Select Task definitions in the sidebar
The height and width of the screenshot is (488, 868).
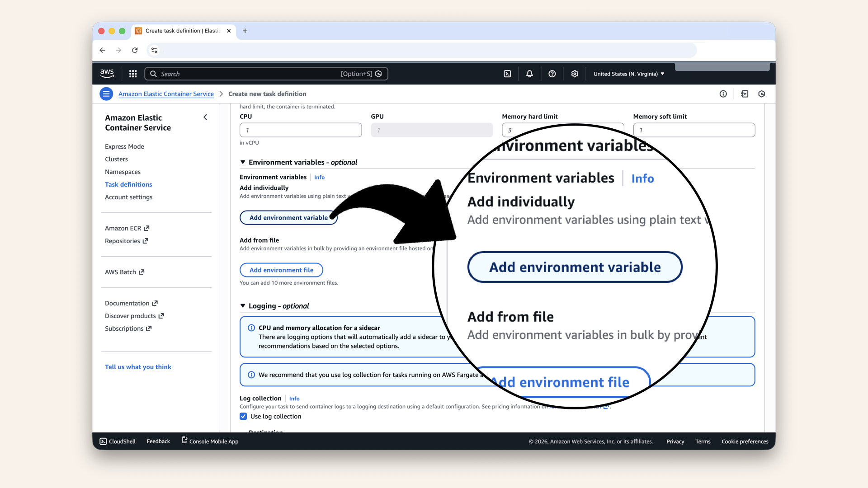(128, 184)
